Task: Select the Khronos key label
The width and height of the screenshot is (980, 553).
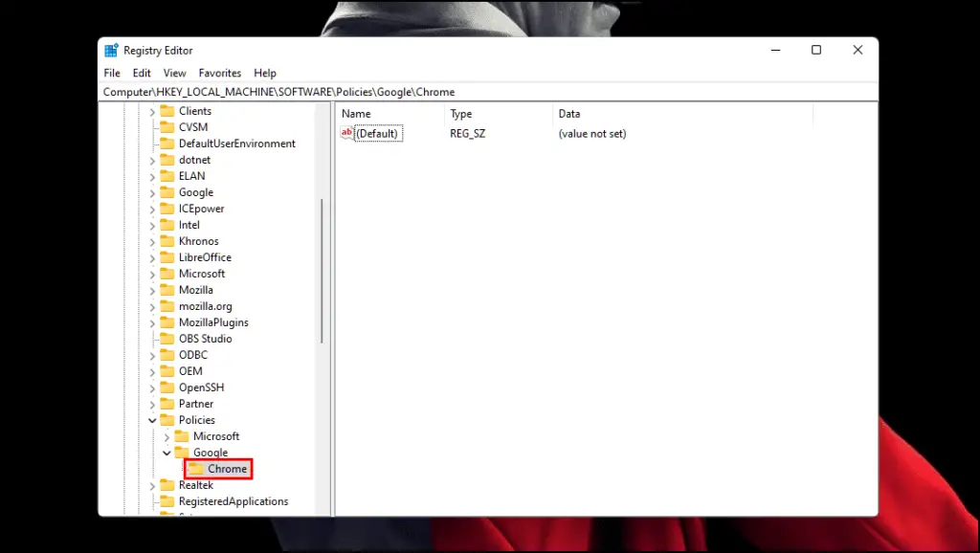Action: tap(199, 241)
